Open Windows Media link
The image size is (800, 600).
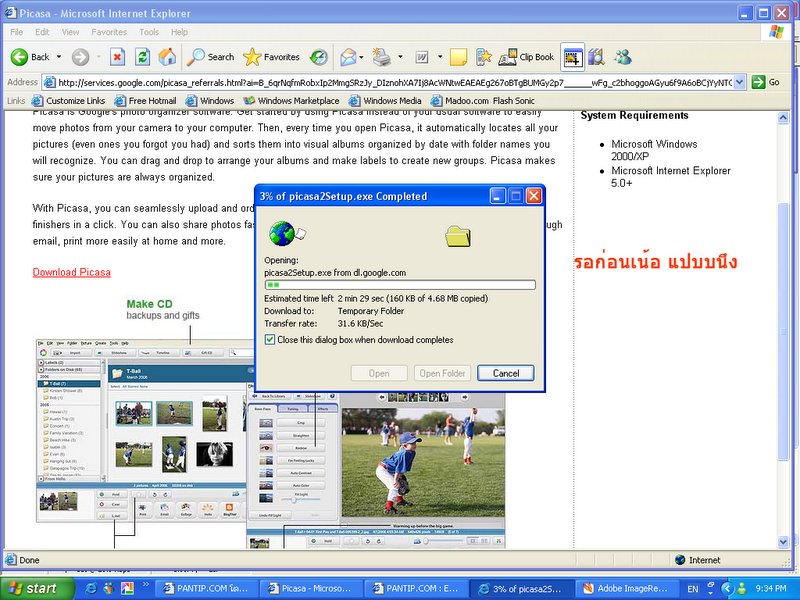(385, 101)
